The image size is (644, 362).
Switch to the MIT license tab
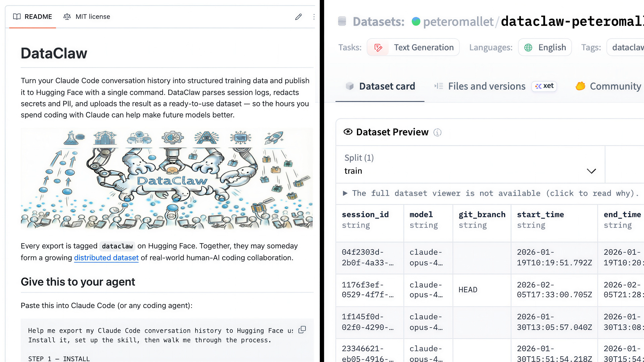click(87, 17)
